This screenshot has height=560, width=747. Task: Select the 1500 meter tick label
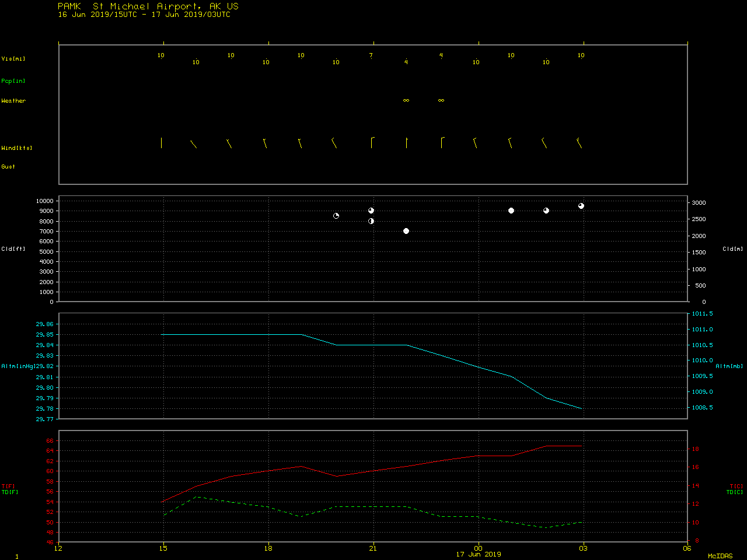(x=699, y=253)
